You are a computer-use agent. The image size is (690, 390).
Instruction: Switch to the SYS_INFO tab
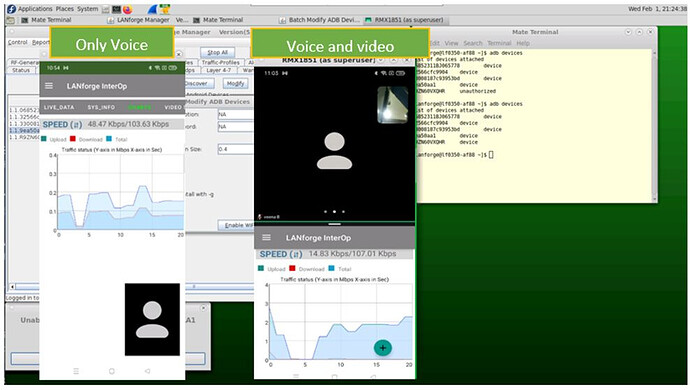click(x=101, y=107)
